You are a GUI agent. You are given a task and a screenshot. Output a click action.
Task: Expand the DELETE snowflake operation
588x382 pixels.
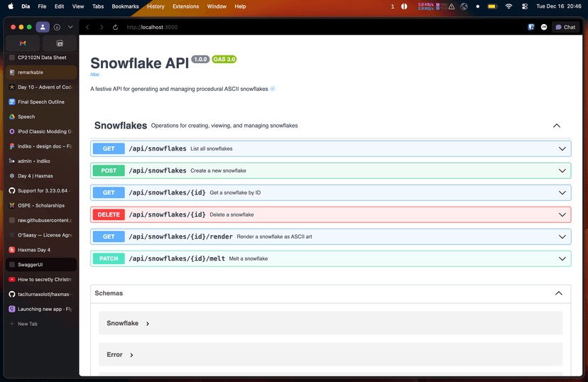point(330,214)
